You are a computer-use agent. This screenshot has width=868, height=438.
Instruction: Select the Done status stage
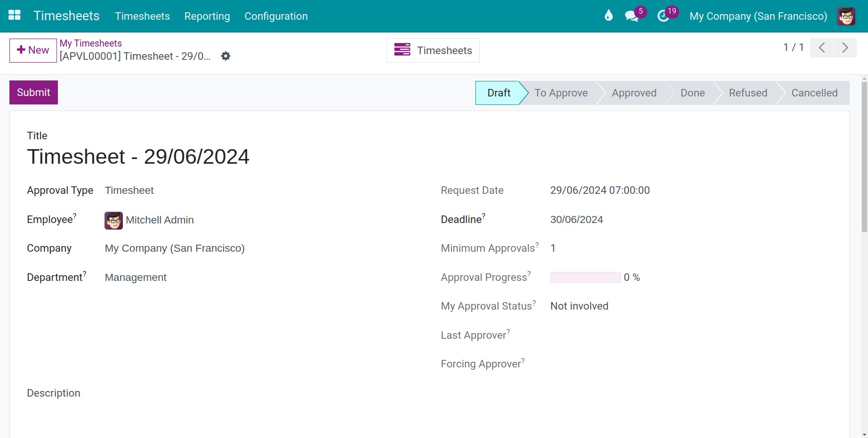(x=692, y=93)
